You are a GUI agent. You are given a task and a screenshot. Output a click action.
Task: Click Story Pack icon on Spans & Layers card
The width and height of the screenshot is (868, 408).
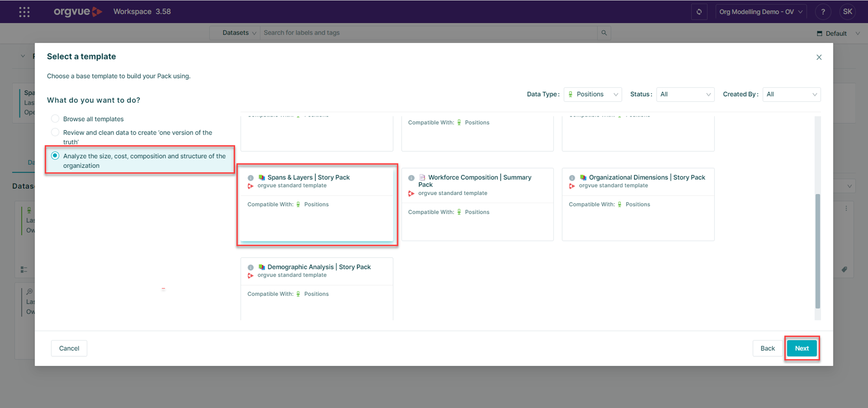coord(262,177)
